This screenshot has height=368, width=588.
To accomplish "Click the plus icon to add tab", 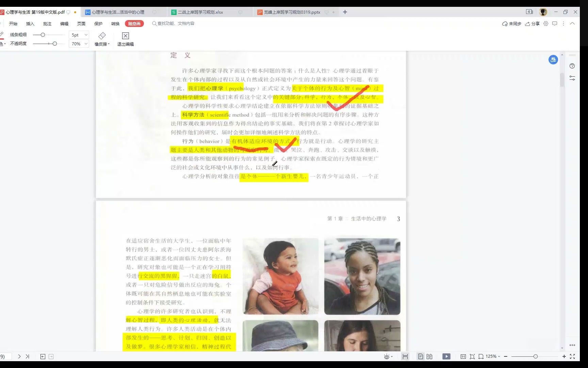I will pyautogui.click(x=345, y=12).
